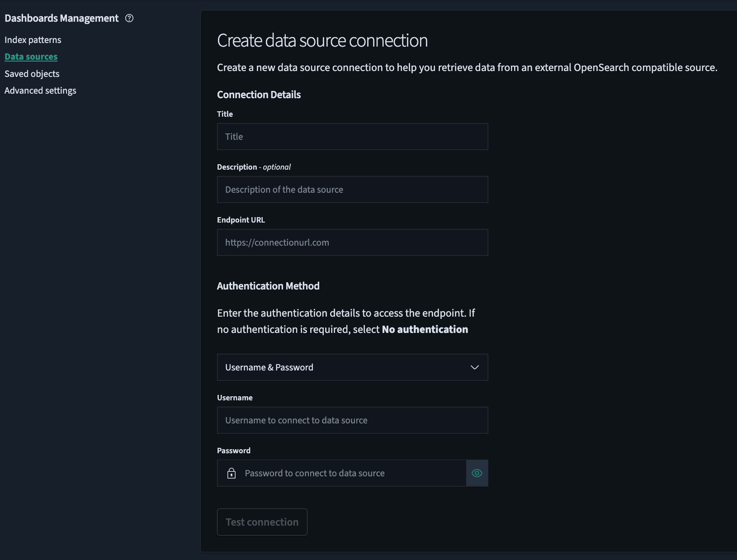The height and width of the screenshot is (560, 737).
Task: Go to Index patterns
Action: (x=33, y=40)
